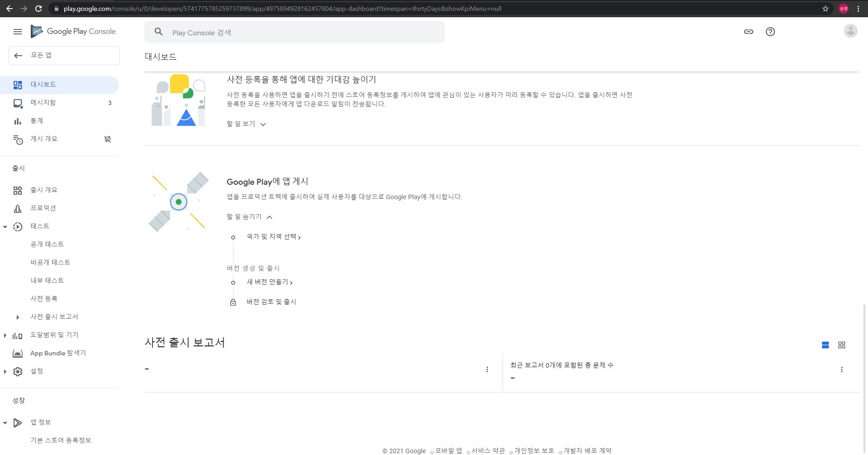Click the 설정 gear icon
This screenshot has height=455, width=868.
(18, 372)
